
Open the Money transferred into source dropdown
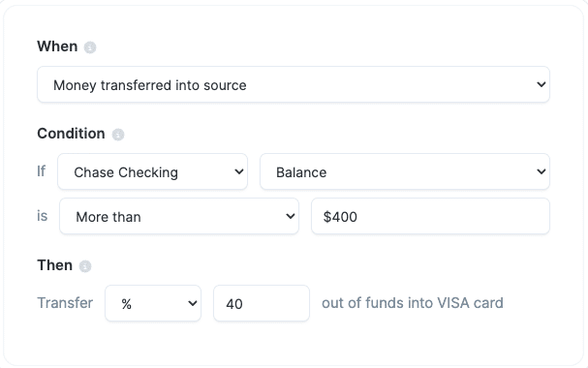pos(294,84)
